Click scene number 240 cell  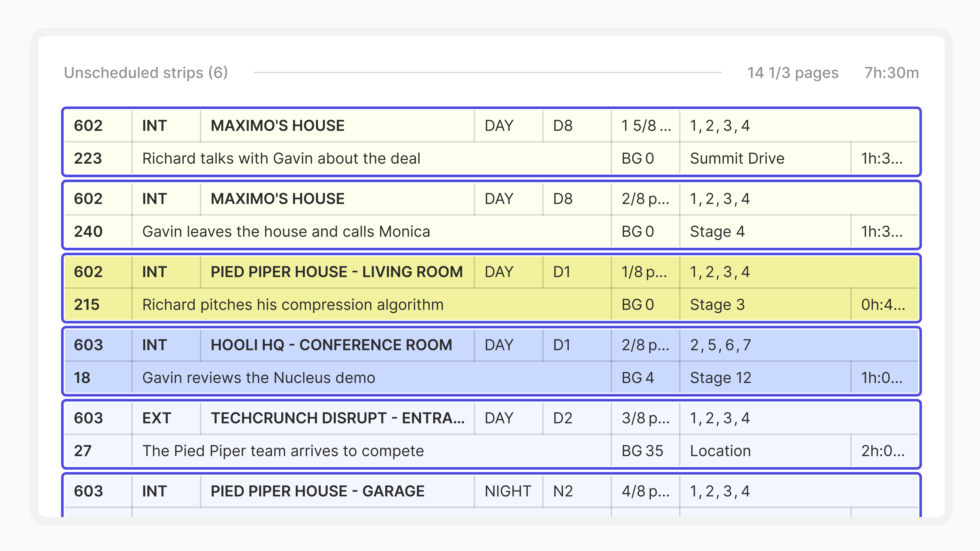point(98,231)
